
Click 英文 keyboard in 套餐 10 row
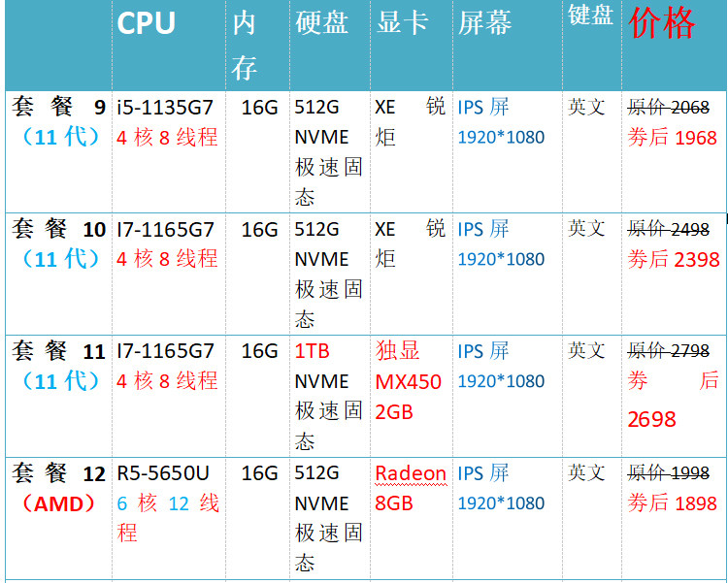click(x=586, y=228)
